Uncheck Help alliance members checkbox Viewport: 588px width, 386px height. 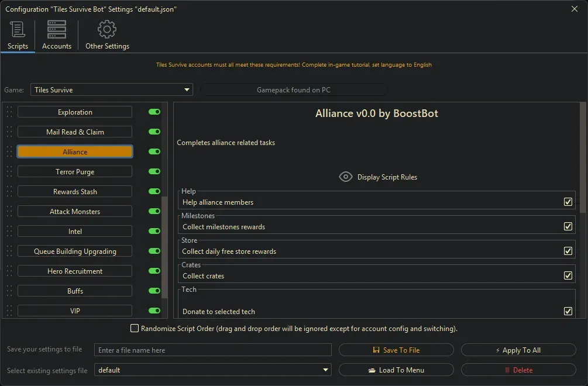(x=568, y=202)
